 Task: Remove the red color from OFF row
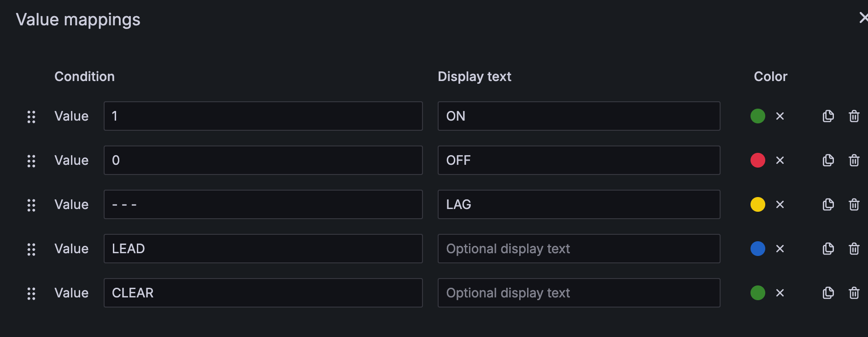[780, 160]
